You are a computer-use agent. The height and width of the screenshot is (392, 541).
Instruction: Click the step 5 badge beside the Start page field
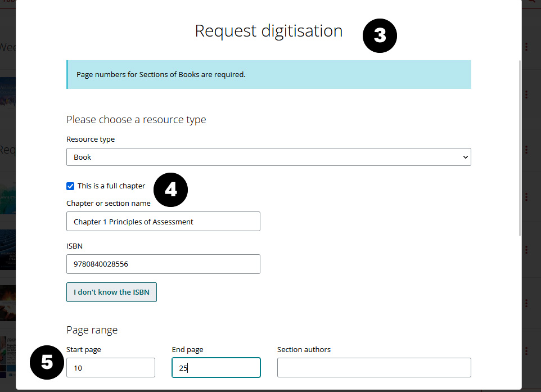47,362
